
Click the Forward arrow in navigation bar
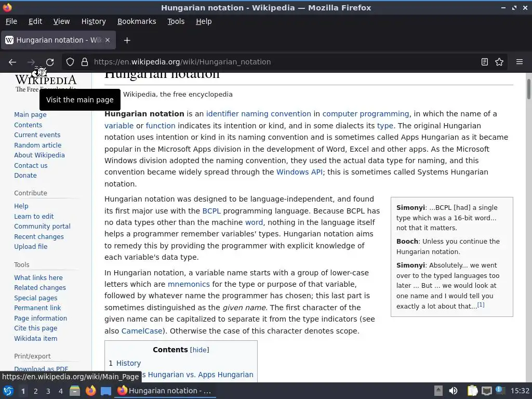(x=31, y=62)
